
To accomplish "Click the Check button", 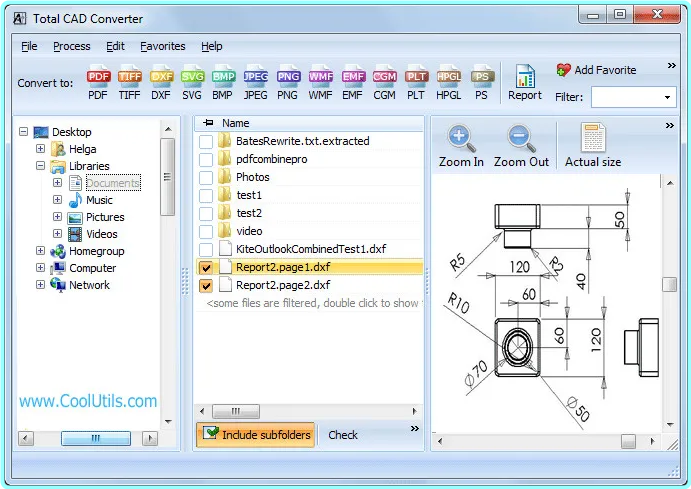I will pos(342,435).
